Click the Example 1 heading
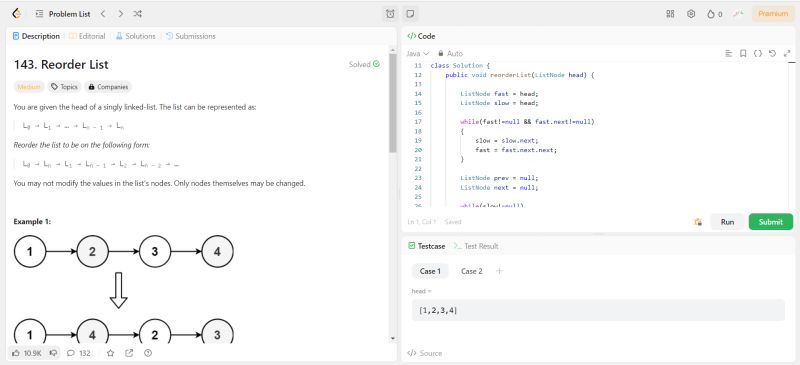 [32, 222]
